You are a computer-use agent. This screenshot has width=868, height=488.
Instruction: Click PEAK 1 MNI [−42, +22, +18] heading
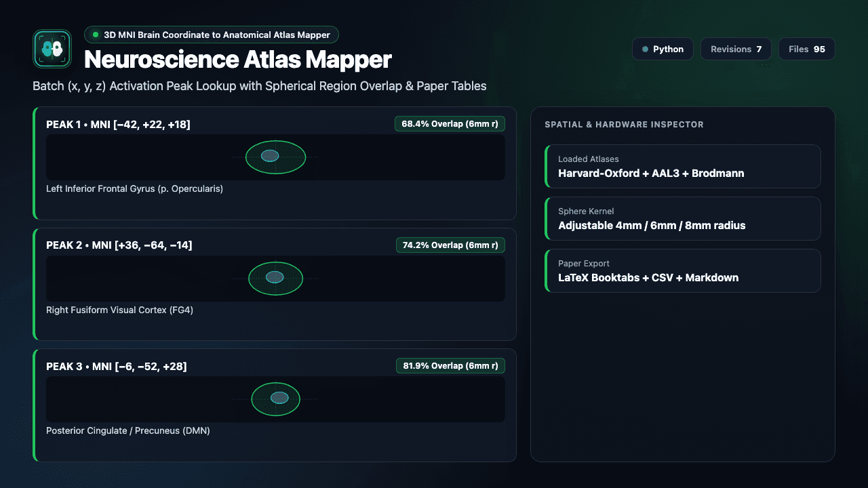[x=118, y=124]
